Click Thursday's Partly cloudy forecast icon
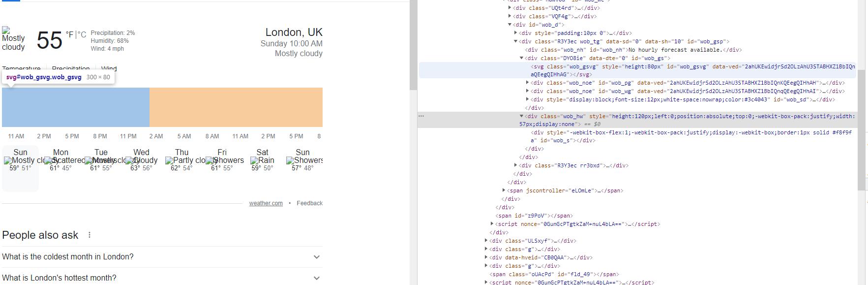Viewport: 868px width, 285px height. (x=181, y=160)
